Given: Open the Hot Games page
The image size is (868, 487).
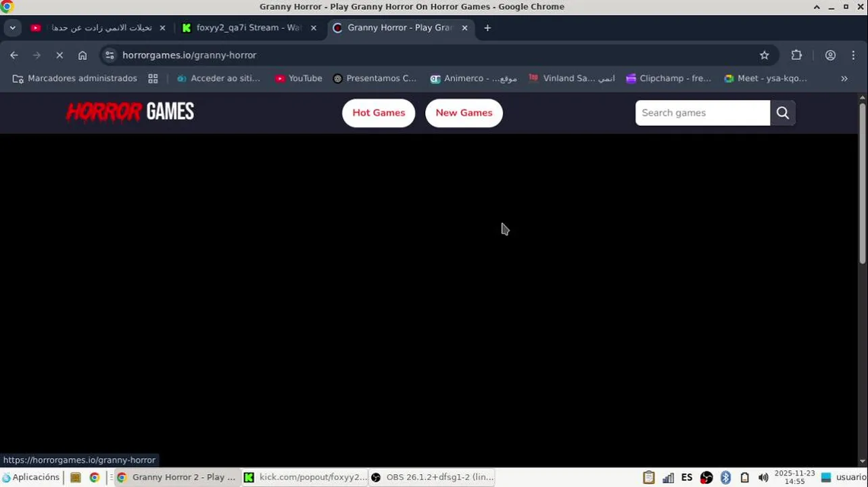Looking at the screenshot, I should coord(379,113).
